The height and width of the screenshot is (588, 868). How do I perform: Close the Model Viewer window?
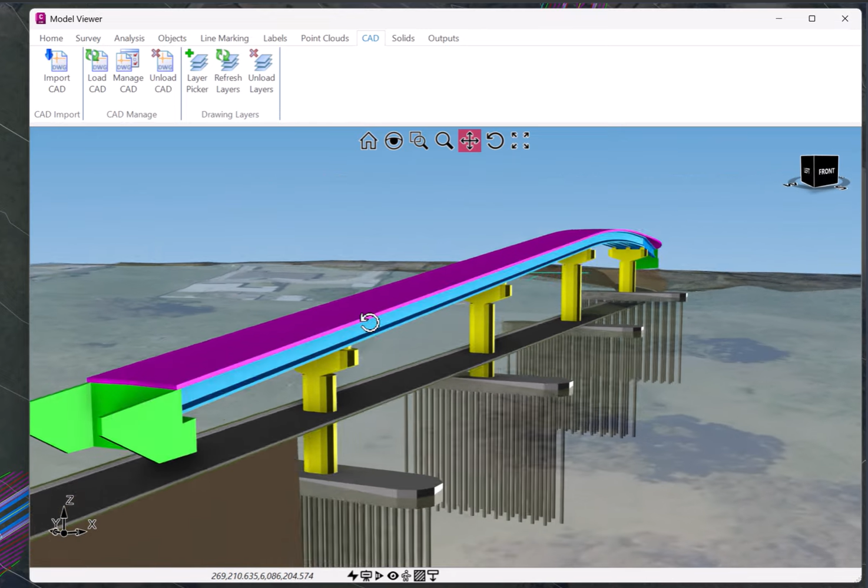[x=845, y=19]
